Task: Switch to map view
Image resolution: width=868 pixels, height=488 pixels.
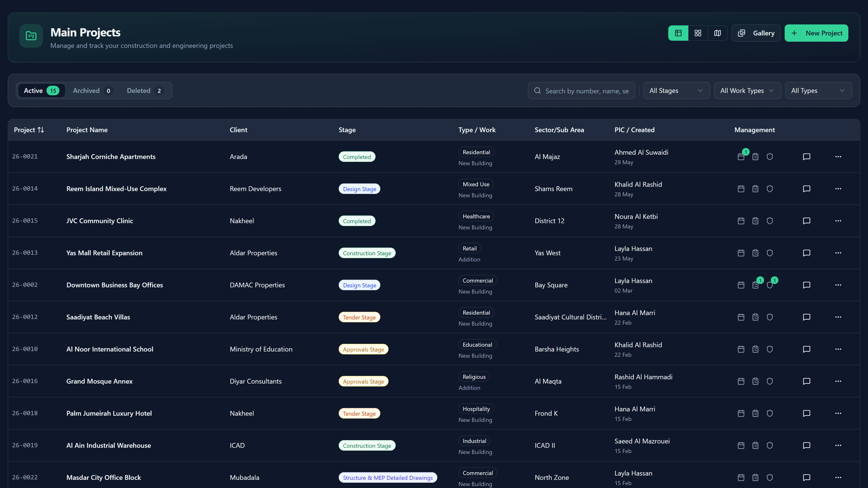Action: click(717, 33)
